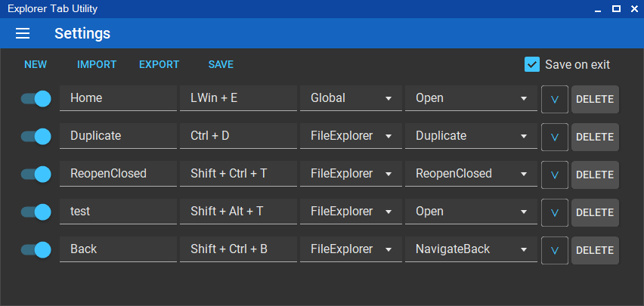Expand details chevron for Home row
Image resolution: width=644 pixels, height=306 pixels.
pos(555,100)
